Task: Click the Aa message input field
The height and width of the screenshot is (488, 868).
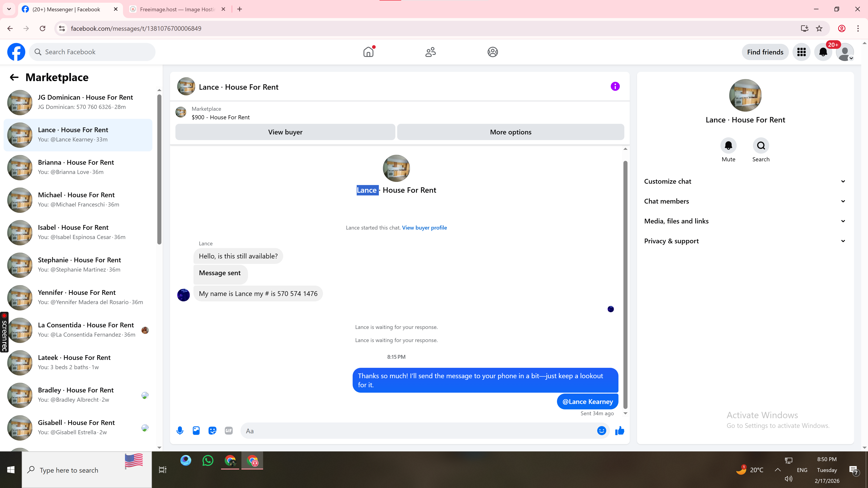Action: point(418,431)
